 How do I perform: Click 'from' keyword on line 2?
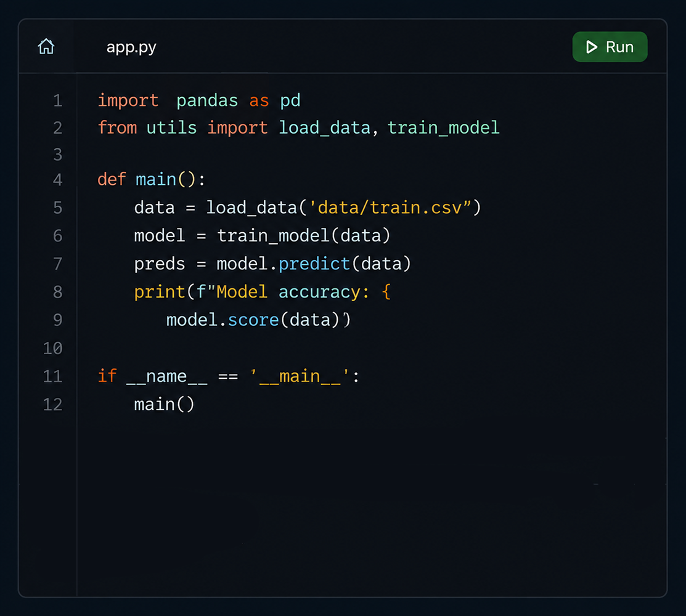coord(117,128)
